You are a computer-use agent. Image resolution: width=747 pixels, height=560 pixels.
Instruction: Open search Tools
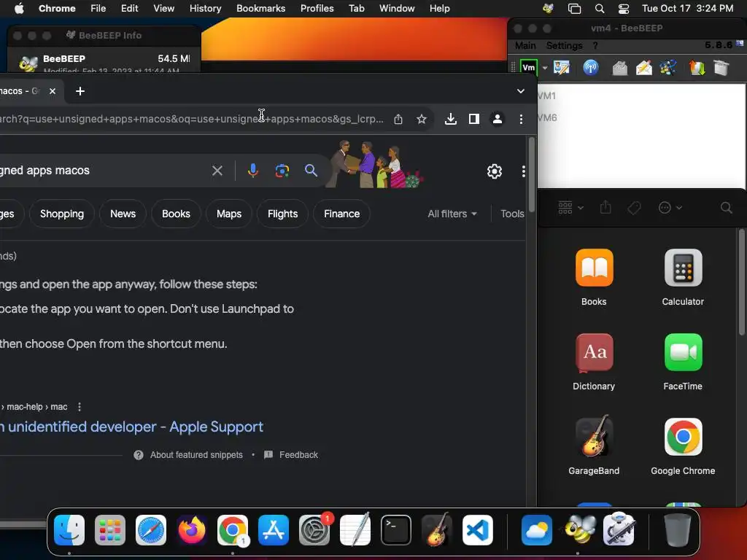coord(512,214)
